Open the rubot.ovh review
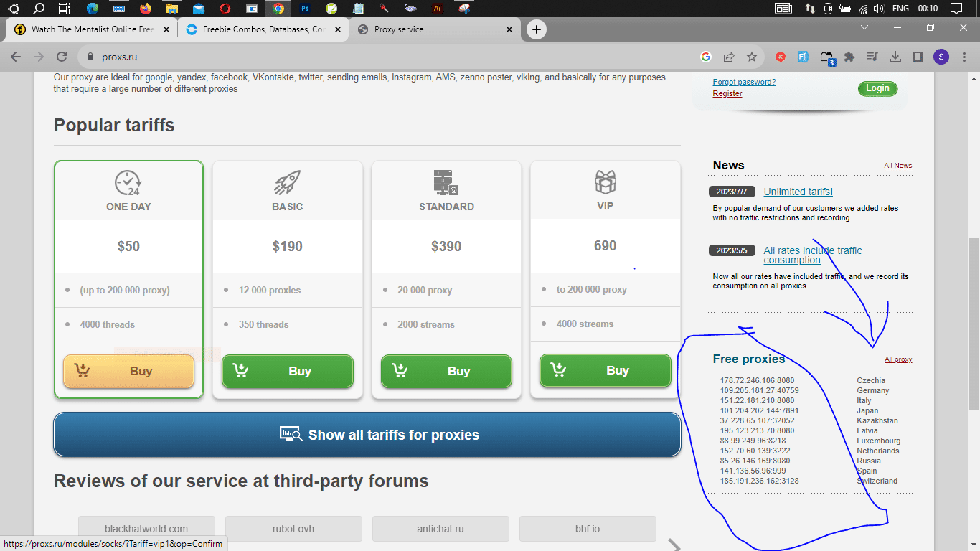Viewport: 980px width, 551px height. tap(293, 529)
